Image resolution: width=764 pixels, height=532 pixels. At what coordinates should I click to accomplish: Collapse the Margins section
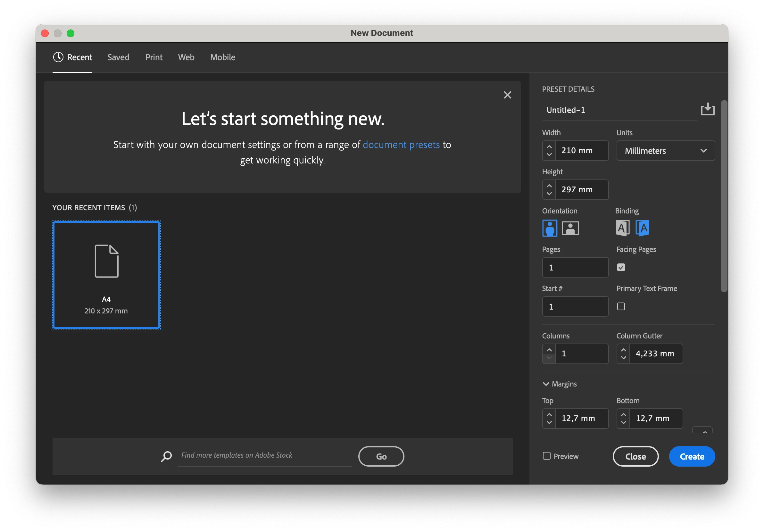[546, 384]
